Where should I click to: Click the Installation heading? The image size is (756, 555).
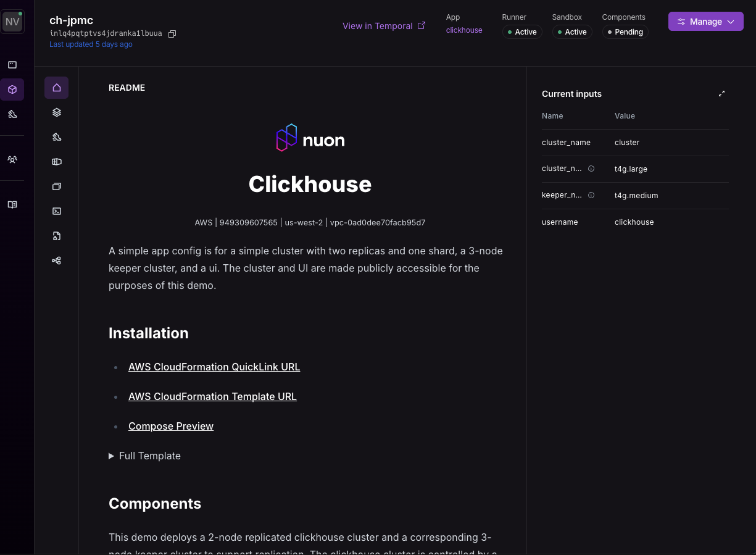149,333
